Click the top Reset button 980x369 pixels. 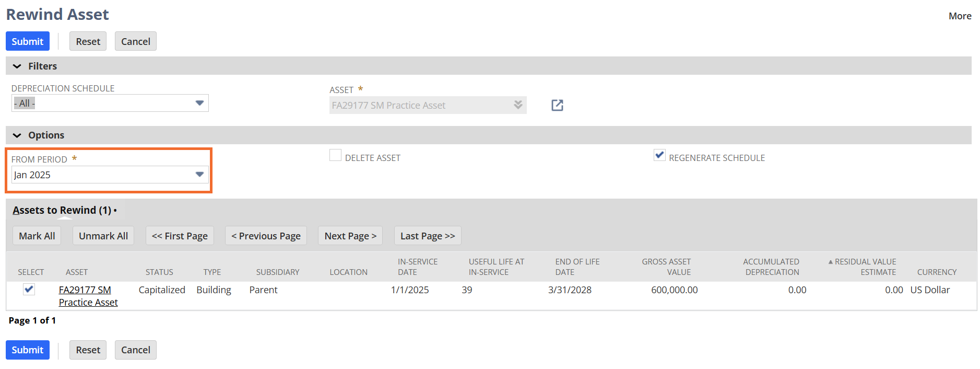tap(88, 41)
